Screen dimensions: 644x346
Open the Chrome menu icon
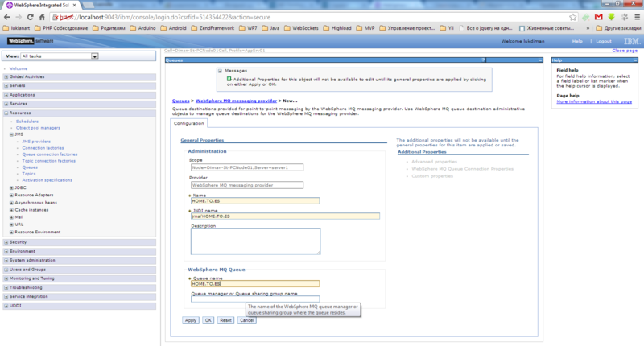(x=637, y=17)
